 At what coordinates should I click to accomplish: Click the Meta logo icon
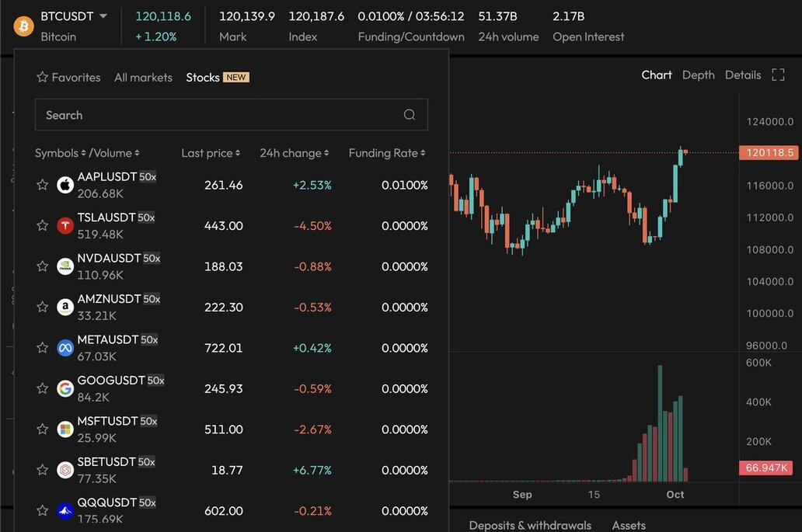coord(65,348)
